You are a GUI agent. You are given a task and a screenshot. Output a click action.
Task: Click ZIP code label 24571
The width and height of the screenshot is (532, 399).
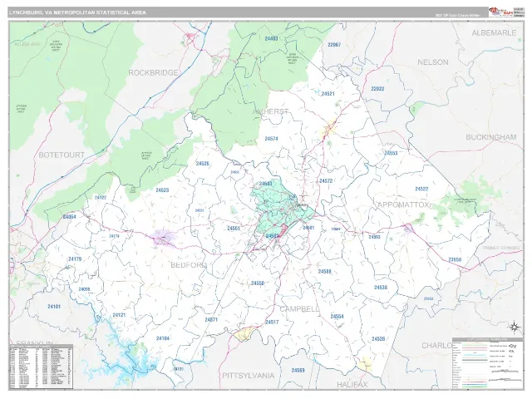[211, 319]
